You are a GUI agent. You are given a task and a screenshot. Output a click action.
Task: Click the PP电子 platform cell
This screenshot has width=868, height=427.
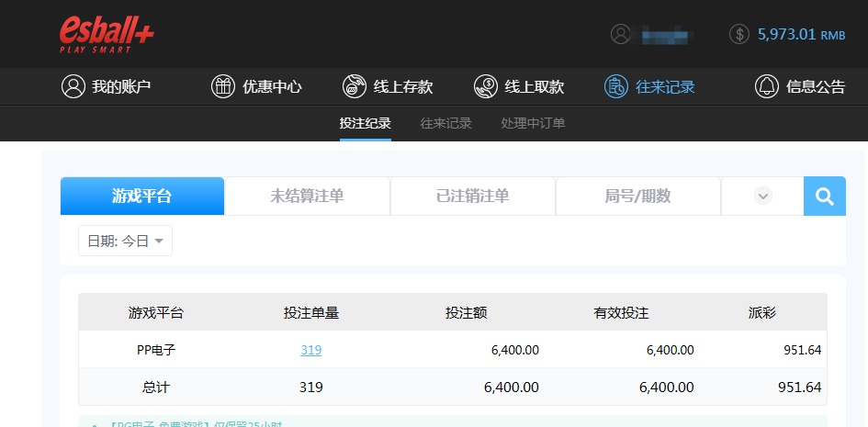pos(156,350)
